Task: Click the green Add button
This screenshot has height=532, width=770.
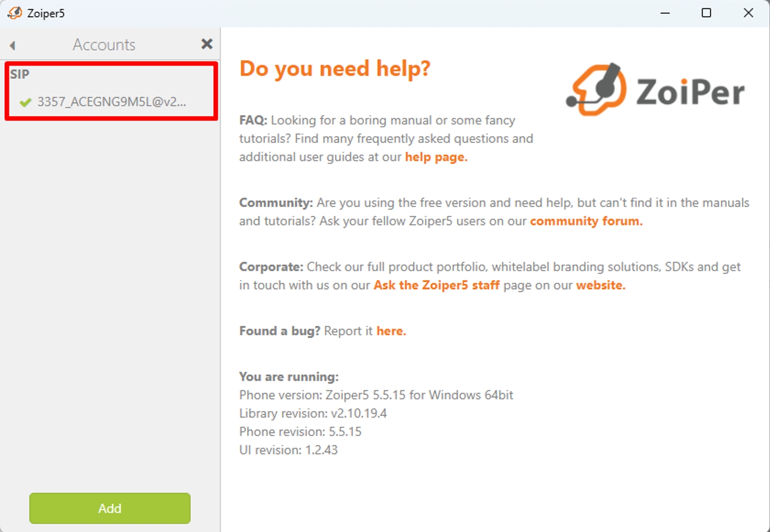Action: point(110,508)
